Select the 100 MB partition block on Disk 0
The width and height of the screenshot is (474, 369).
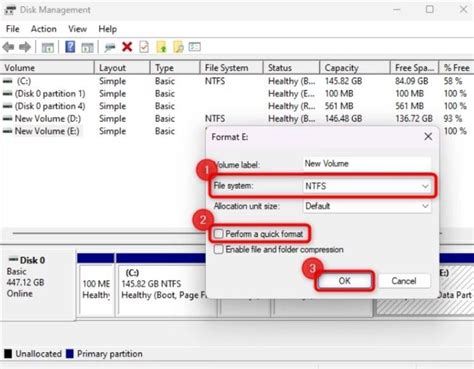tap(96, 285)
